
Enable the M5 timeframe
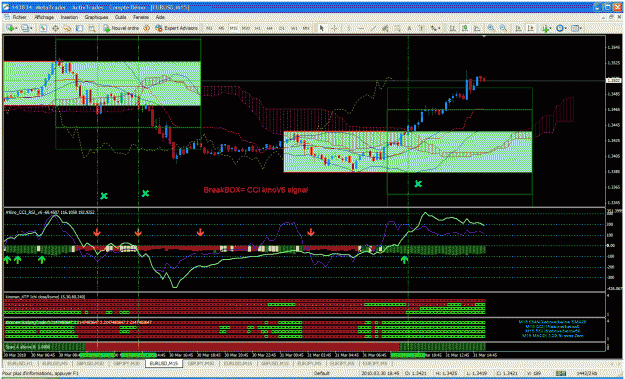(221, 28)
